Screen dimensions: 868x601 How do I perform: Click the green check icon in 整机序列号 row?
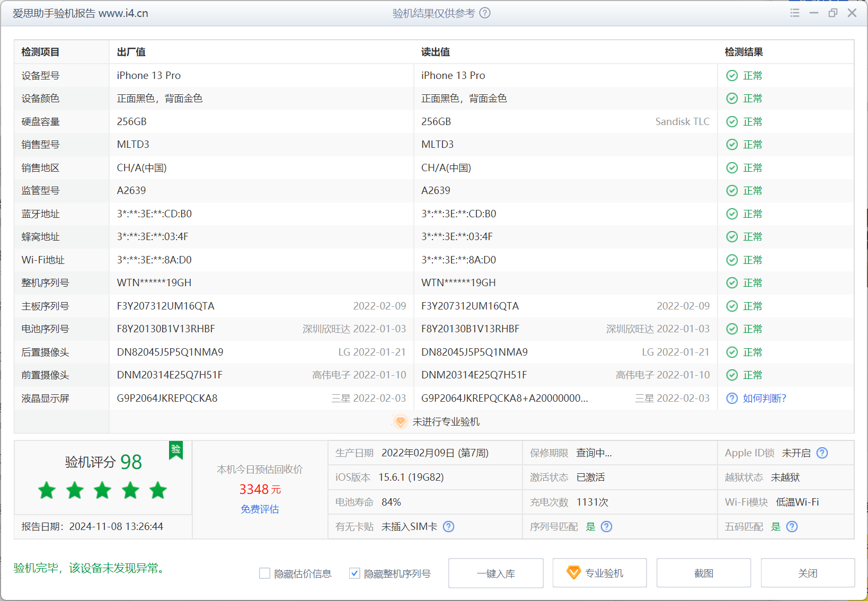pos(732,283)
